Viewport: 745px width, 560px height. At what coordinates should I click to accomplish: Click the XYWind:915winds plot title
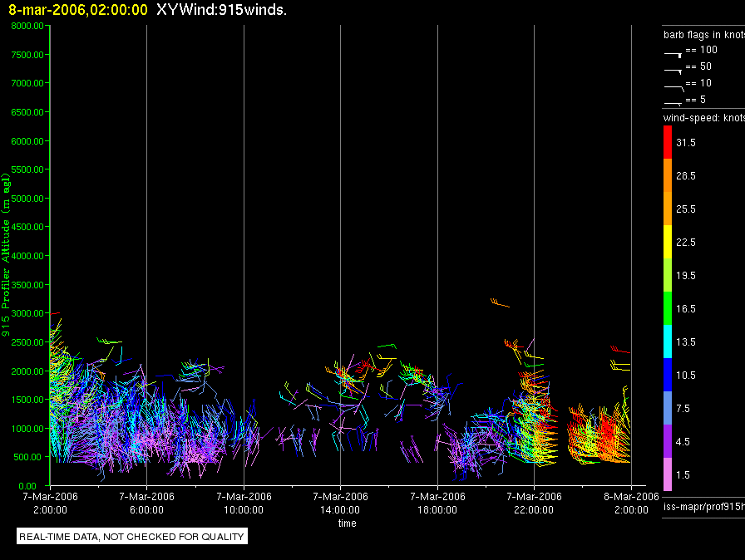pyautogui.click(x=221, y=10)
